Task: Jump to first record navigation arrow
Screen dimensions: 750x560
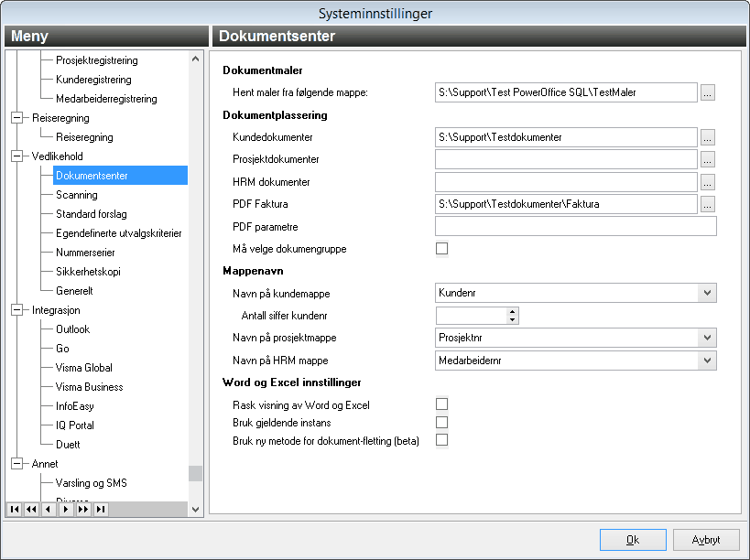Action: coord(15,510)
